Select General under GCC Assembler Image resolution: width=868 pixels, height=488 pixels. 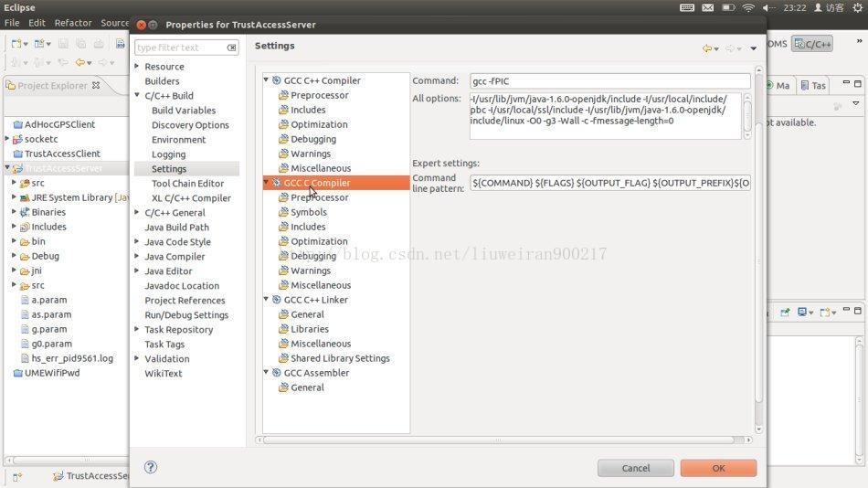coord(307,387)
